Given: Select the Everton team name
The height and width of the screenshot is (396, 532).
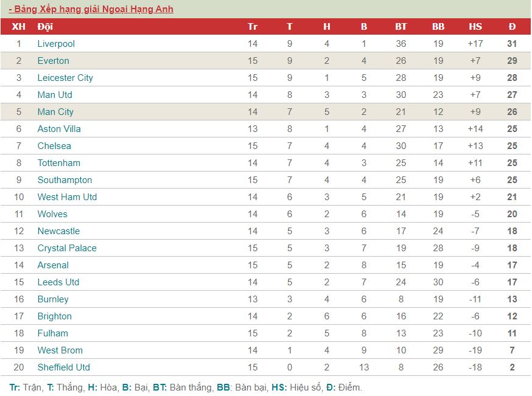Looking at the screenshot, I should (54, 61).
